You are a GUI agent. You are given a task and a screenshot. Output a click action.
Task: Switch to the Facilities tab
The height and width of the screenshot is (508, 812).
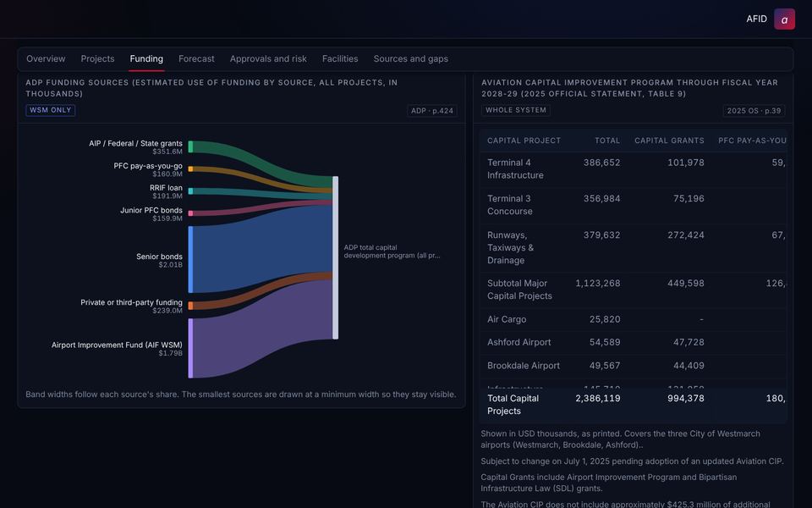[x=340, y=59]
